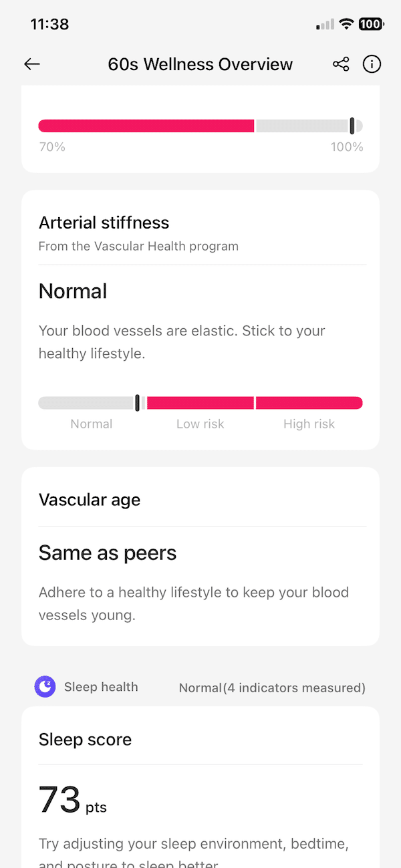The width and height of the screenshot is (401, 868).
Task: Tap the High risk segment label
Action: tap(309, 424)
